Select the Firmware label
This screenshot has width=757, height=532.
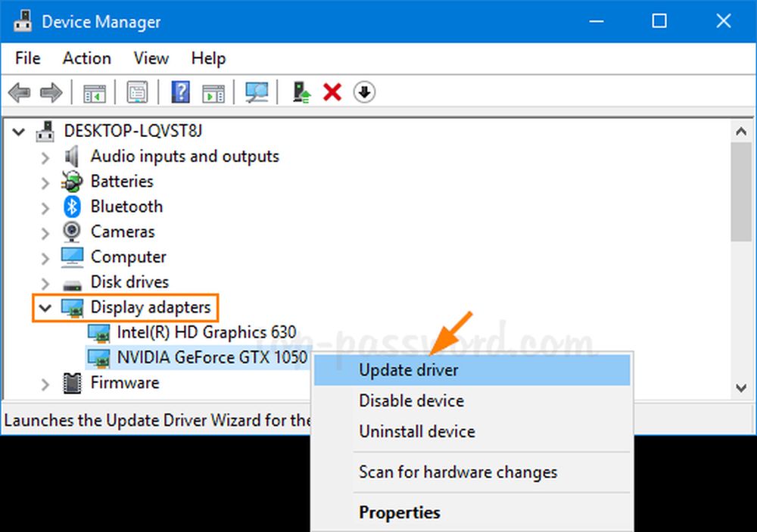(x=125, y=383)
